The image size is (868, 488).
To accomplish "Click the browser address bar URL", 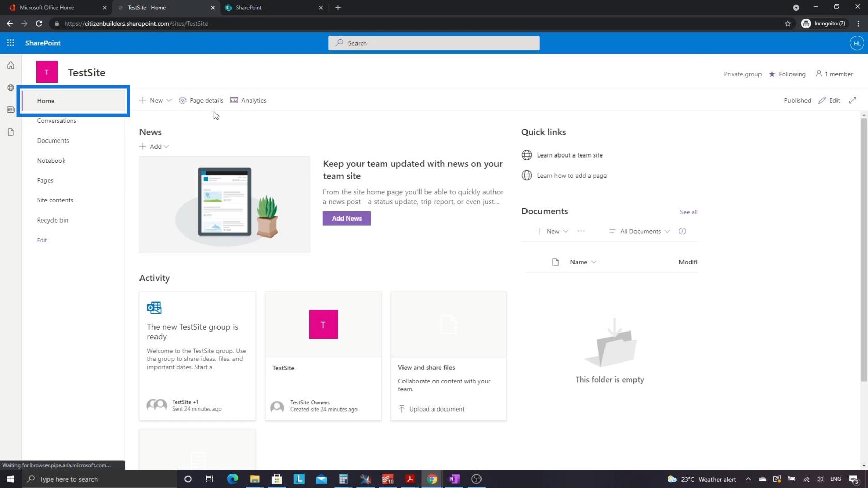I will 136,24.
